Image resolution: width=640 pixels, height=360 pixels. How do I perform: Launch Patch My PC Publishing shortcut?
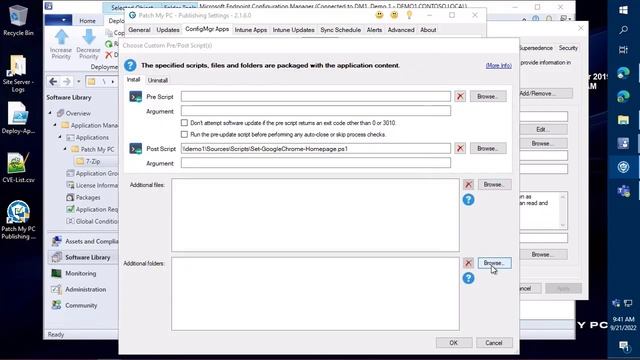coord(18,220)
